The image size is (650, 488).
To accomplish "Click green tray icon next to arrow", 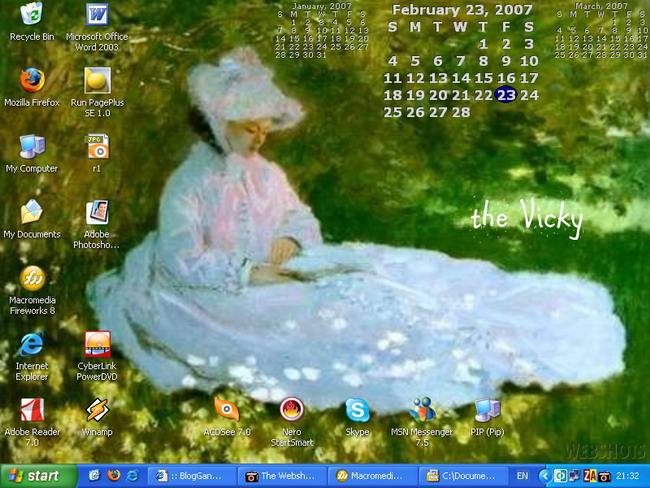I will pos(560,476).
